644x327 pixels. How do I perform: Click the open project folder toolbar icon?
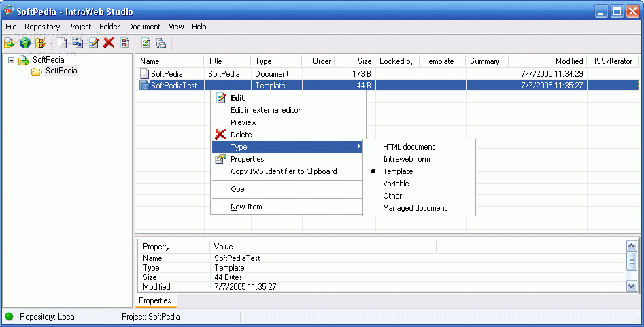pyautogui.click(x=9, y=43)
